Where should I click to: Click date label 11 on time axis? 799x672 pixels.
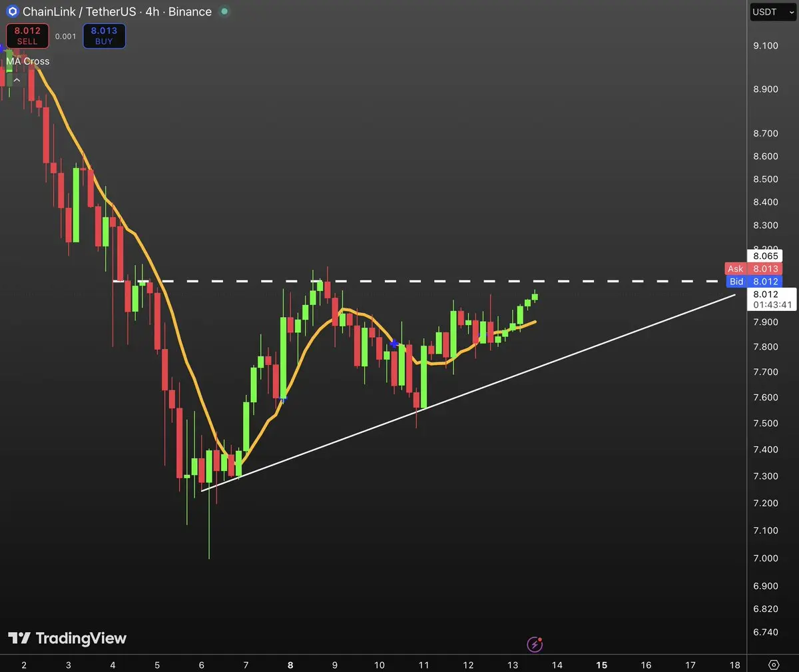423,665
